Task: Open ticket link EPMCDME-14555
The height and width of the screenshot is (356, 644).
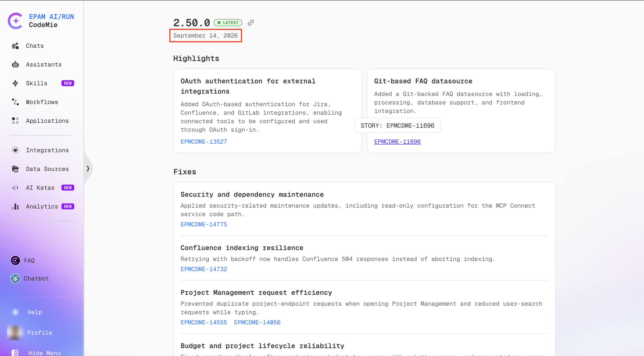Action: tap(204, 323)
